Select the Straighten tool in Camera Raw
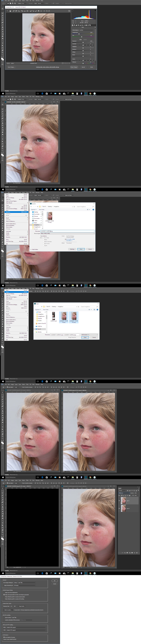Screen dimensions: 141x644 pyautogui.click(x=25, y=11)
